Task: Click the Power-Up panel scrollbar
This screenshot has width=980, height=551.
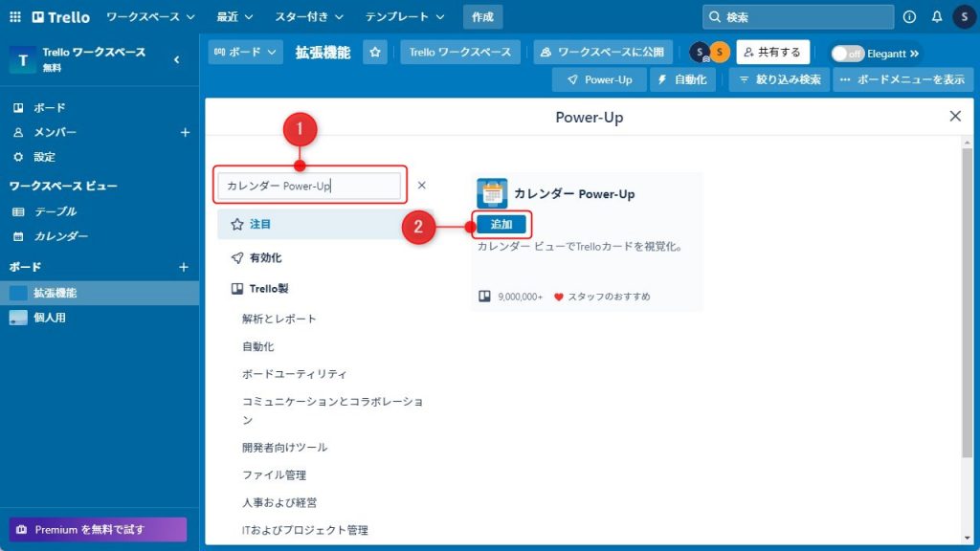Action: coord(967,302)
